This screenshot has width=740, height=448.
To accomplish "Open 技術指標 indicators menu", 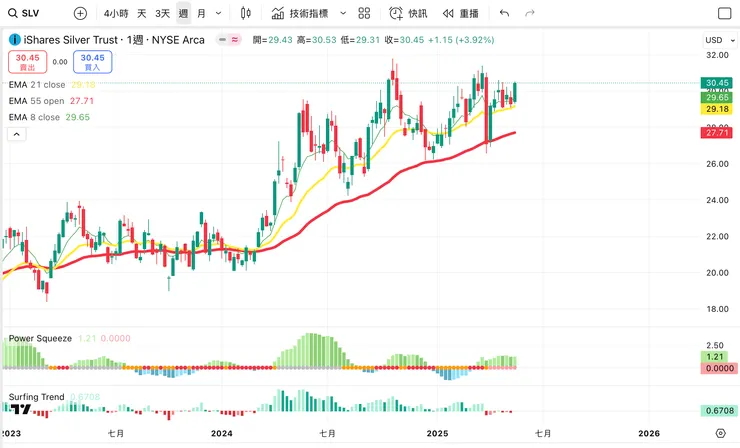I will point(300,13).
